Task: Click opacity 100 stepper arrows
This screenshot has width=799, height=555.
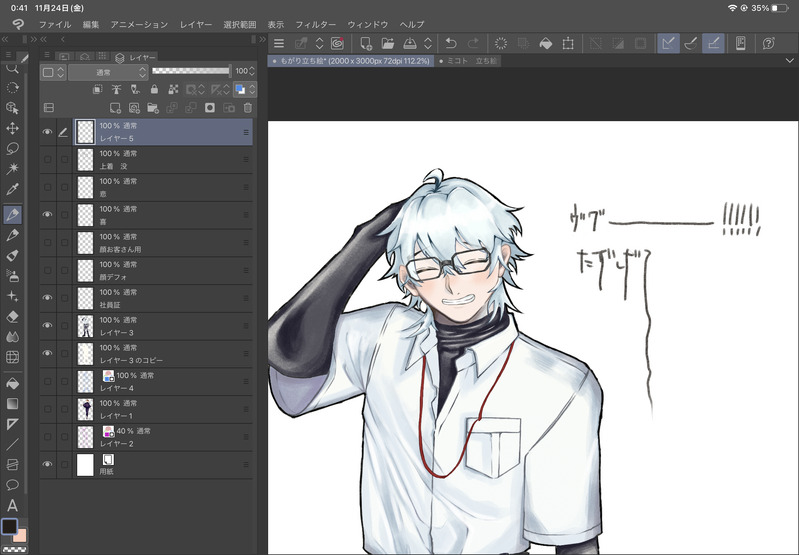Action: [253, 71]
